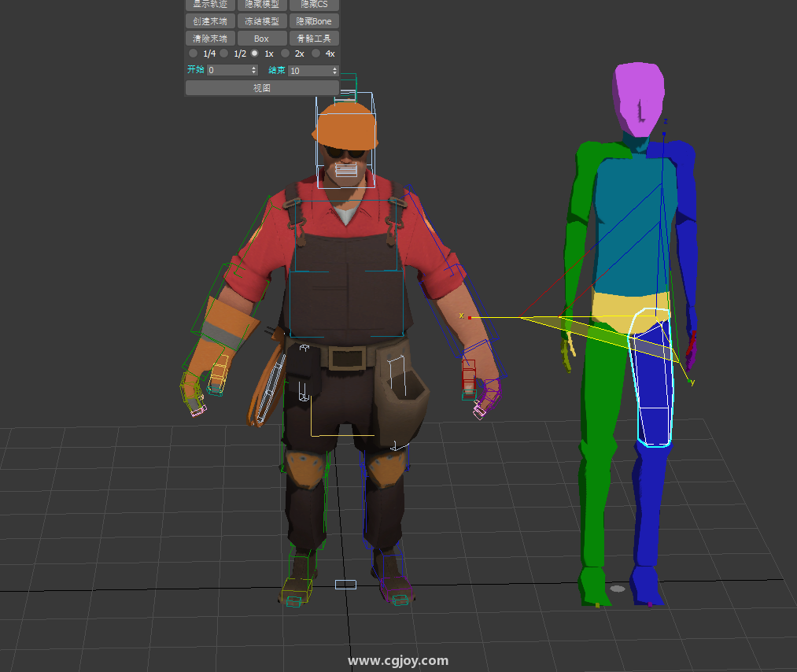Click the 开始 field spinner arrows
The height and width of the screenshot is (672, 797).
(254, 70)
